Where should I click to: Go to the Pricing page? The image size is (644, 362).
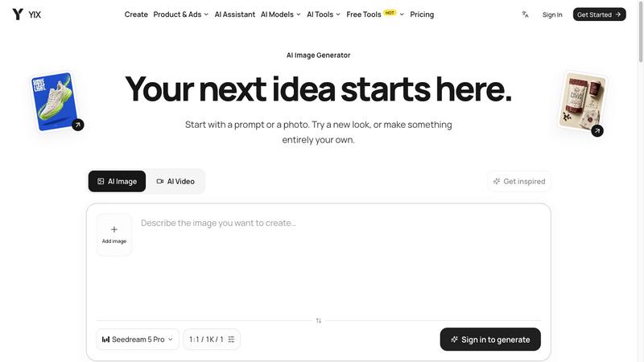pos(422,14)
